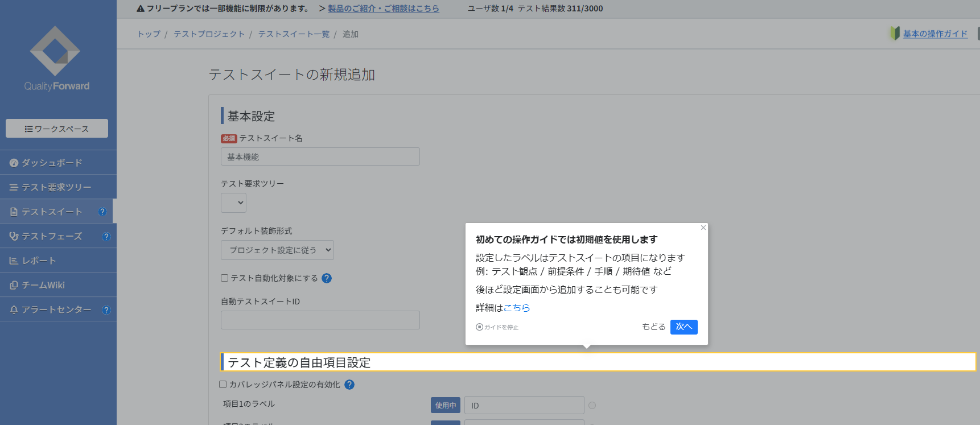Image resolution: width=980 pixels, height=425 pixels.
Task: Click the テストフェーズ stethoscope icon
Action: pyautogui.click(x=14, y=236)
